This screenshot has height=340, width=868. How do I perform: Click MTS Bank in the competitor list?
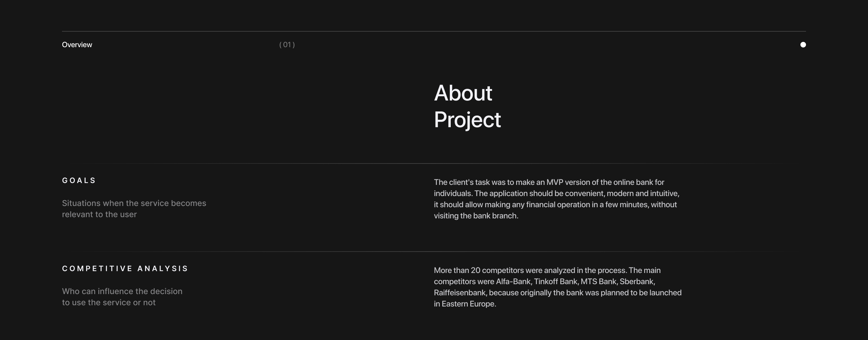click(x=598, y=282)
